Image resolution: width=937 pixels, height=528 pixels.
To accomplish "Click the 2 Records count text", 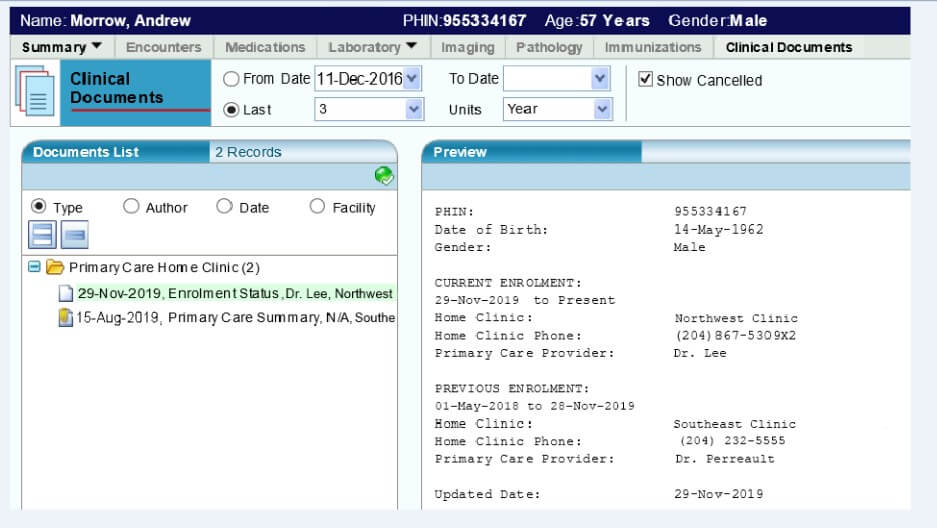I will point(248,152).
